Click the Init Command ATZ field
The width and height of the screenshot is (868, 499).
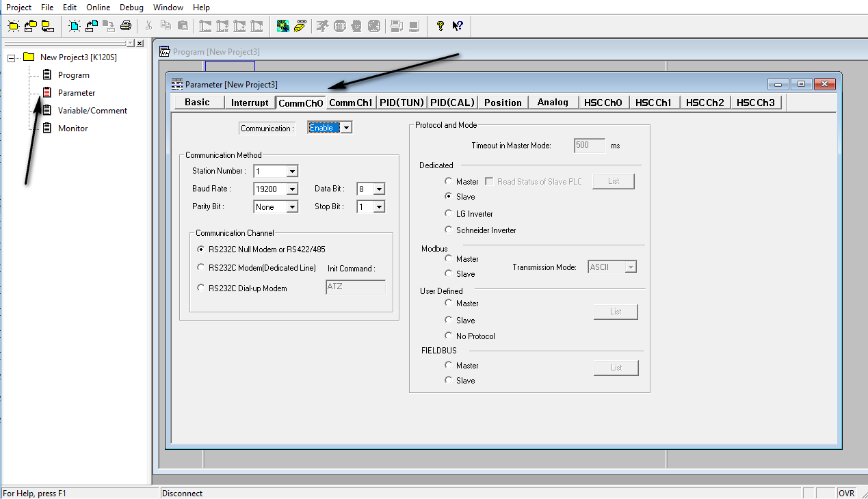(x=356, y=287)
